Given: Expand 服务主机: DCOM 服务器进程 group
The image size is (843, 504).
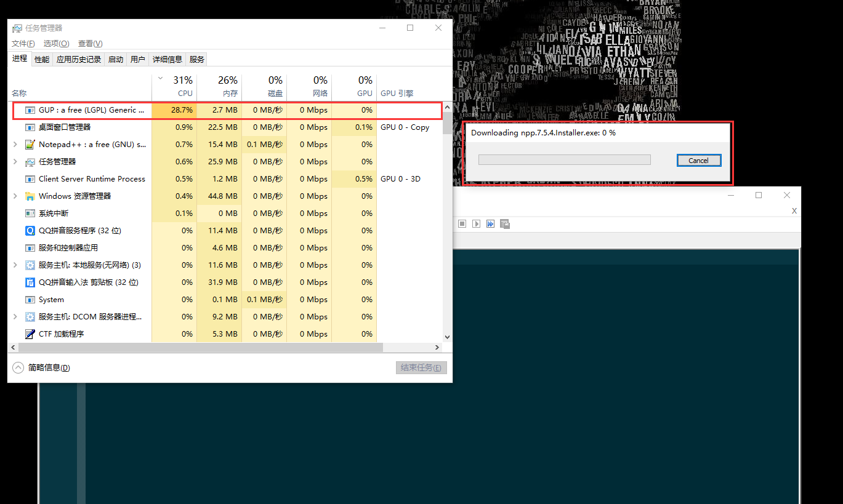Looking at the screenshot, I should tap(15, 317).
